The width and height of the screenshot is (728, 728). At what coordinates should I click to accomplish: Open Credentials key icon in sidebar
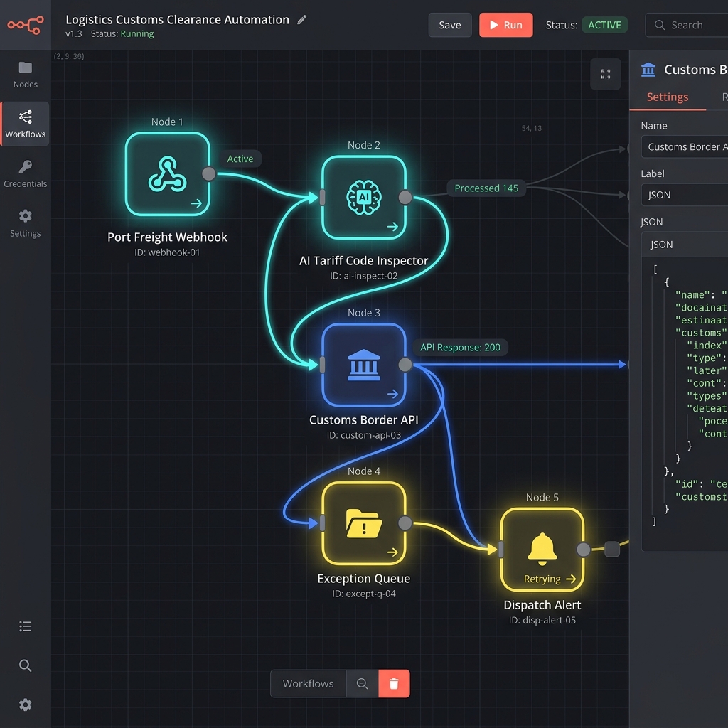click(26, 173)
